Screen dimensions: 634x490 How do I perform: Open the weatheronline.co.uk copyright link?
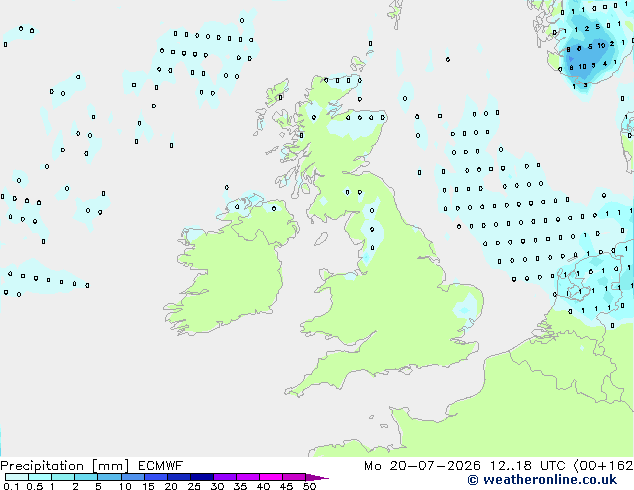point(542,480)
